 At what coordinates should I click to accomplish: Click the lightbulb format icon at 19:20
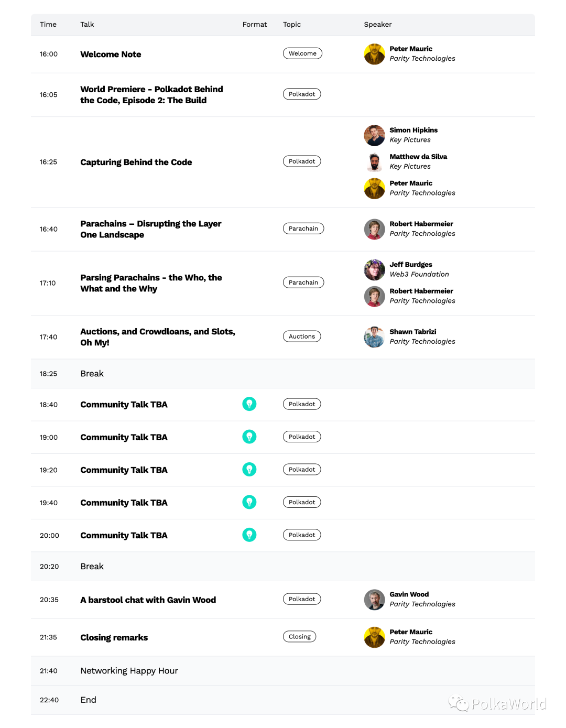[x=249, y=470]
